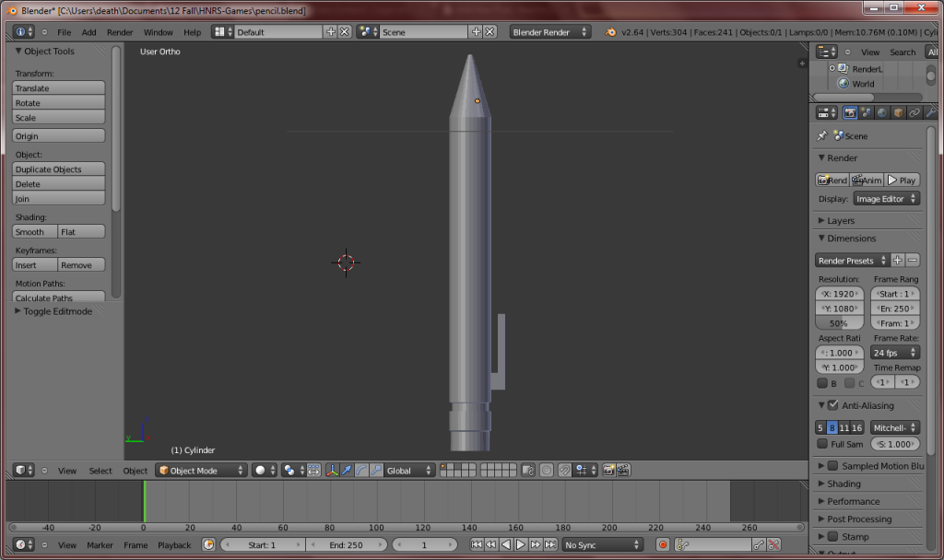The image size is (944, 560).
Task: Click the translate manipulator arrow icon
Action: point(347,470)
